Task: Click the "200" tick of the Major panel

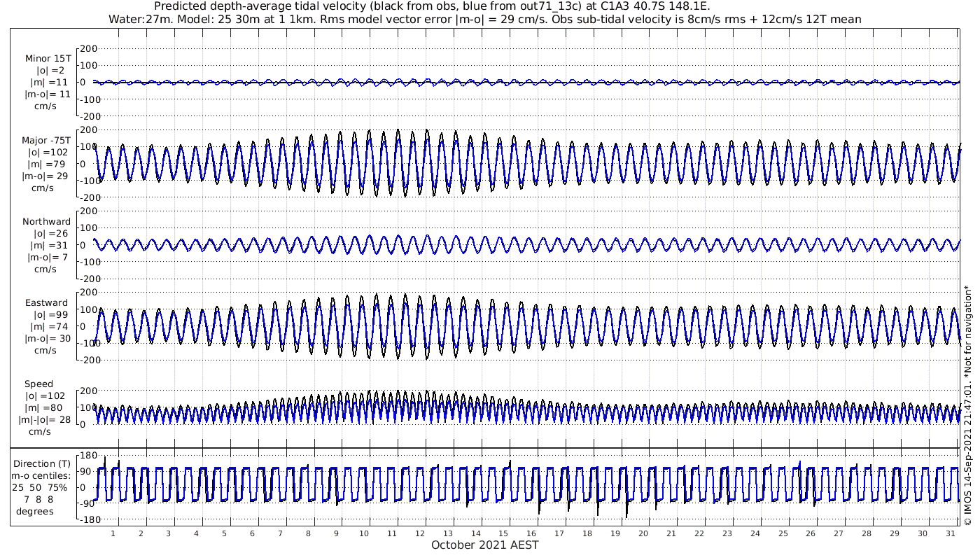Action: [x=88, y=130]
